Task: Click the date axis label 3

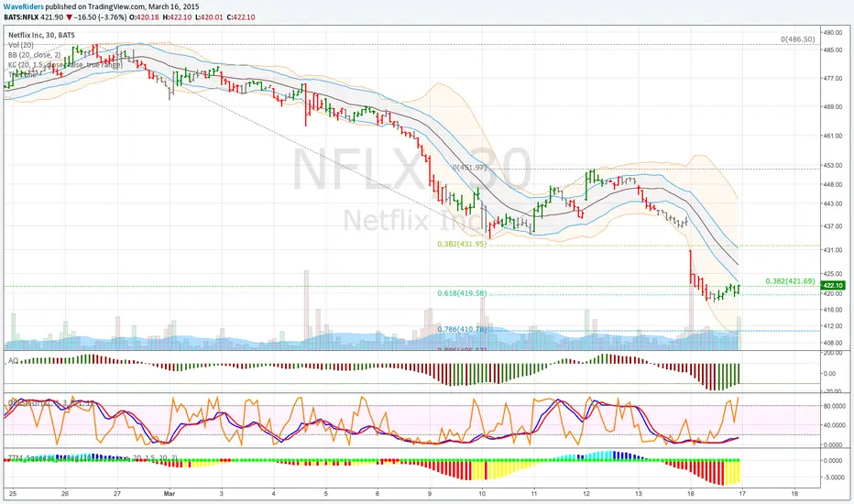Action: (x=221, y=494)
